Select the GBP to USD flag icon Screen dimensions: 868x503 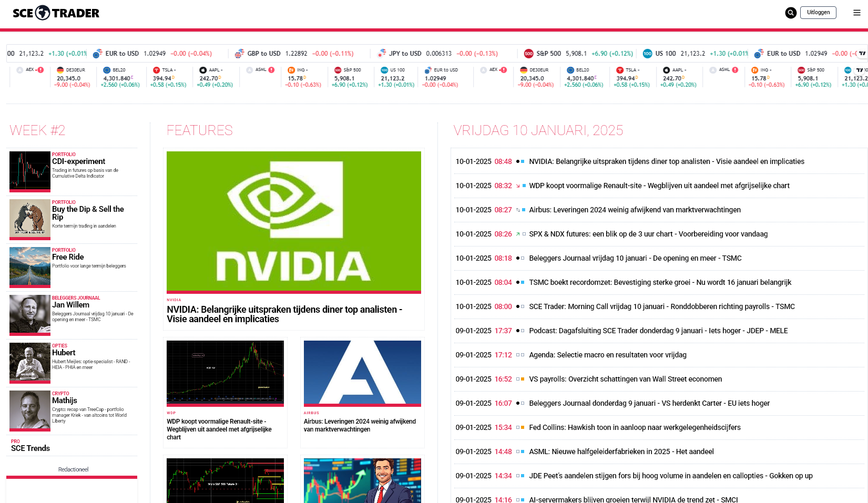[239, 54]
